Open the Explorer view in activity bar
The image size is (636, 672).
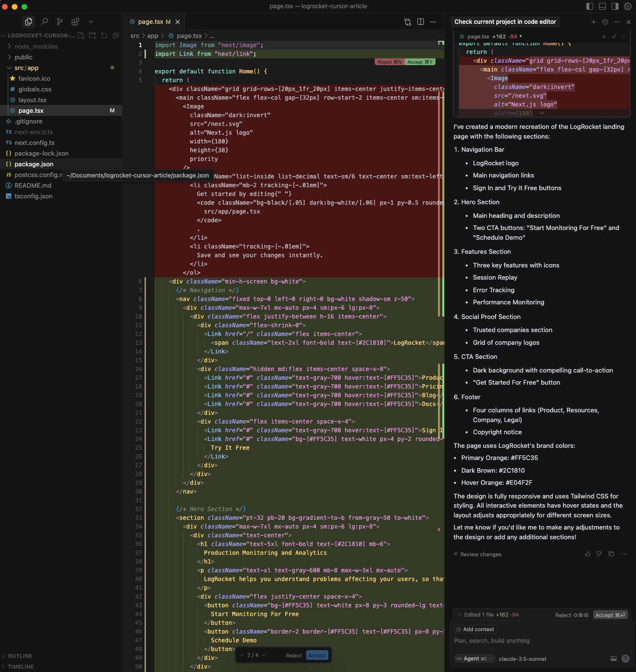click(29, 21)
